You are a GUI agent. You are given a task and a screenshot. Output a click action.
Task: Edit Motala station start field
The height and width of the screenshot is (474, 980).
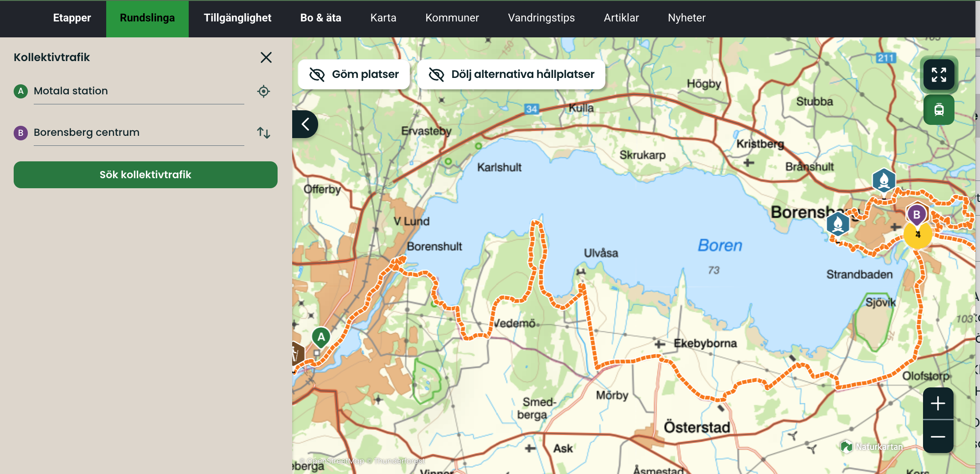point(139,91)
